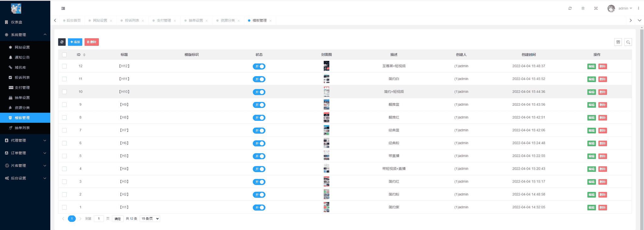Open the admin user dropdown
Screen dimensions: 644x230
point(625,8)
